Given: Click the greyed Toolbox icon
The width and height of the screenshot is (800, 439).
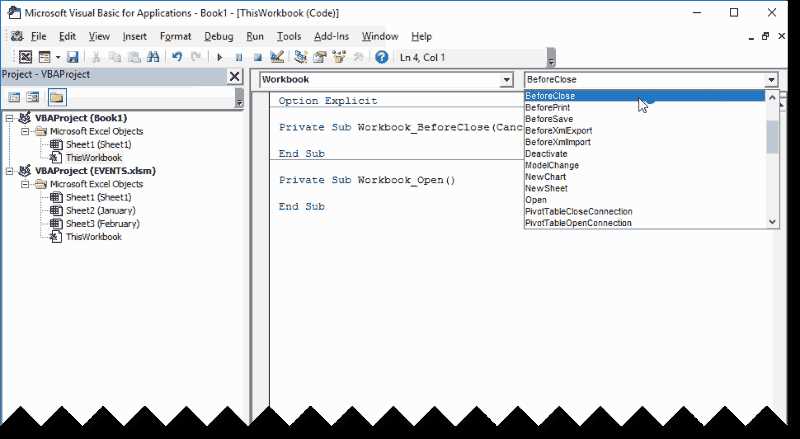Looking at the screenshot, I should coord(358,57).
